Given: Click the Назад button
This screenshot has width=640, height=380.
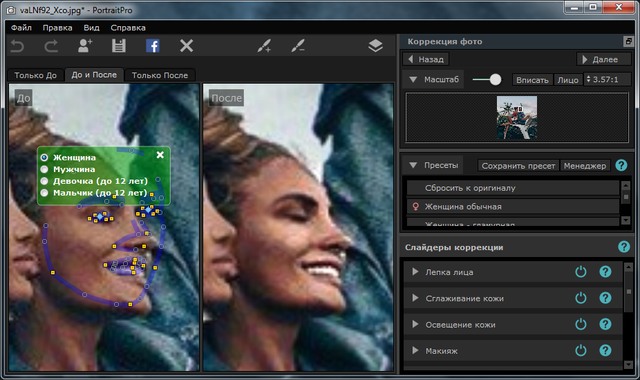Looking at the screenshot, I should click(x=426, y=59).
